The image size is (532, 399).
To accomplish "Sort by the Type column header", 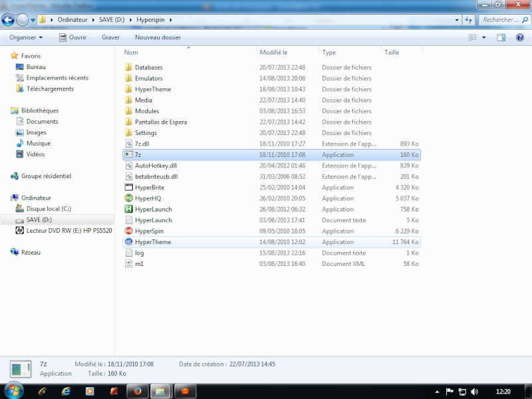I will tap(350, 53).
